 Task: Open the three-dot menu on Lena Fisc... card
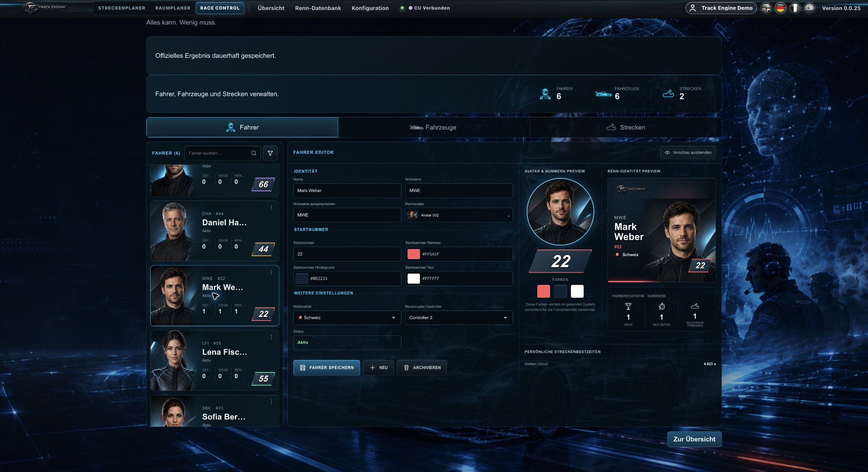[x=271, y=337]
